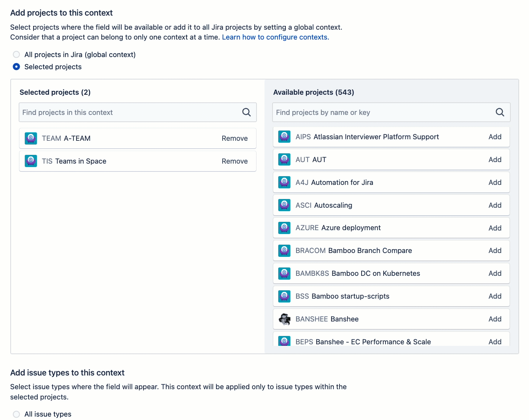Open the Learn how to configure contexts link
This screenshot has width=529, height=420.
[275, 37]
